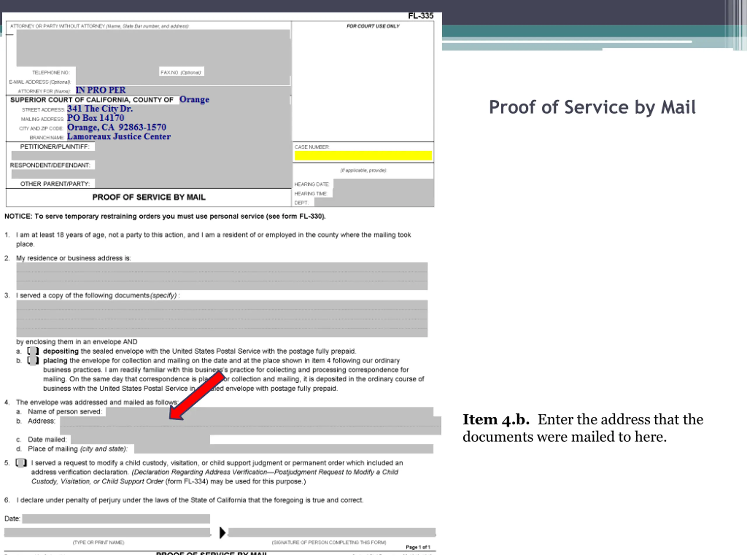Select the Petitioner/Plaintiff name field

pos(151,156)
